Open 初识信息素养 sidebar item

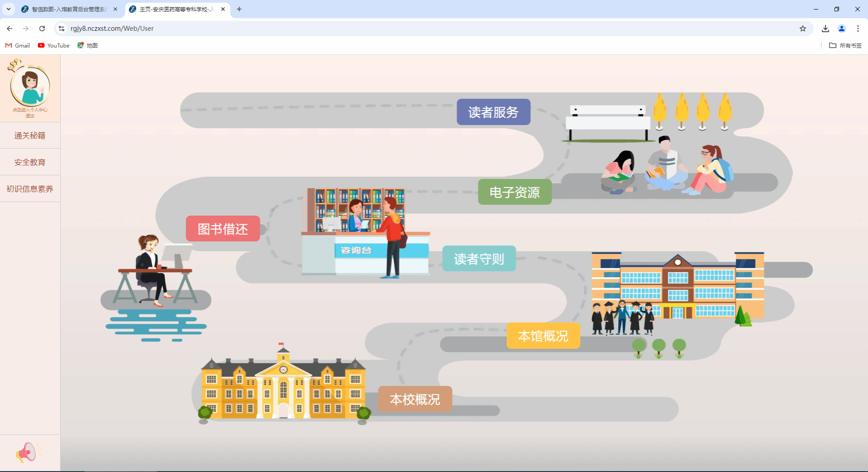point(30,189)
